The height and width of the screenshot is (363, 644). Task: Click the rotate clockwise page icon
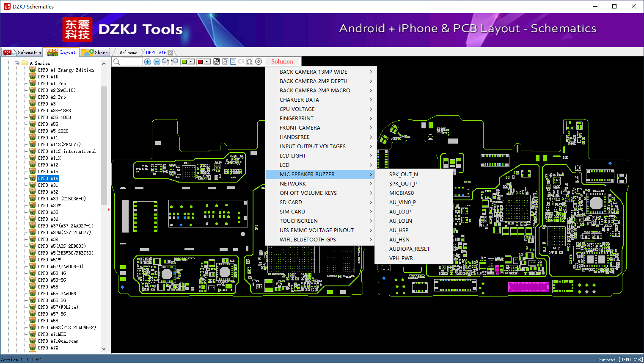pyautogui.click(x=165, y=62)
